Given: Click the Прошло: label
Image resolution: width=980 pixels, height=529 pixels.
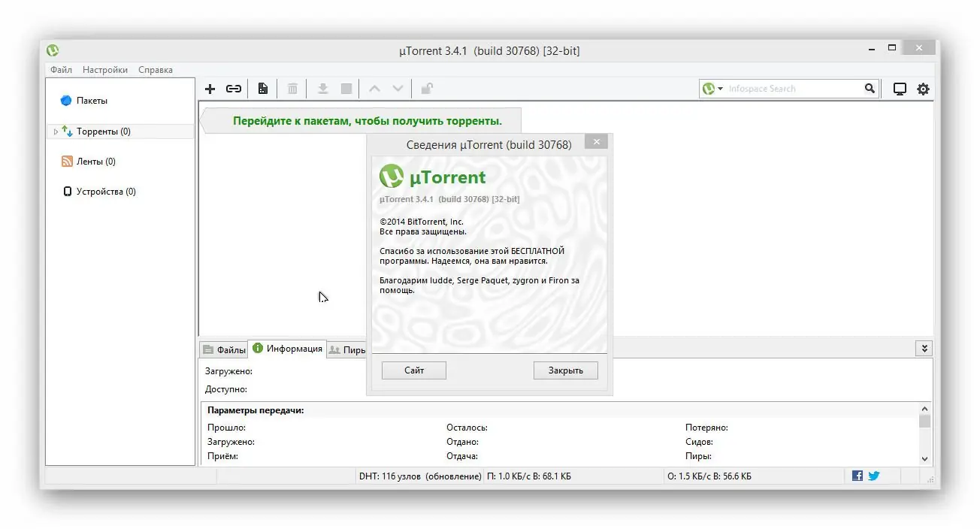Looking at the screenshot, I should 227,428.
